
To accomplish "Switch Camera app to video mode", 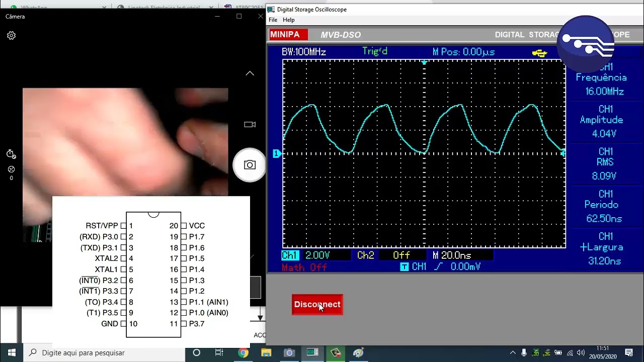I will pyautogui.click(x=250, y=125).
